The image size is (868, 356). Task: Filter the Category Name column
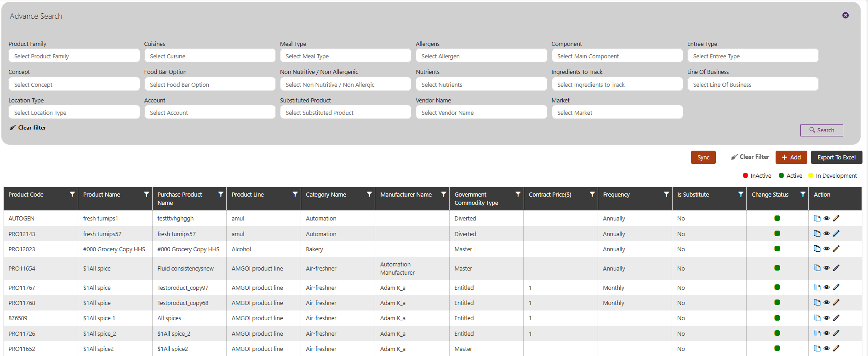369,194
